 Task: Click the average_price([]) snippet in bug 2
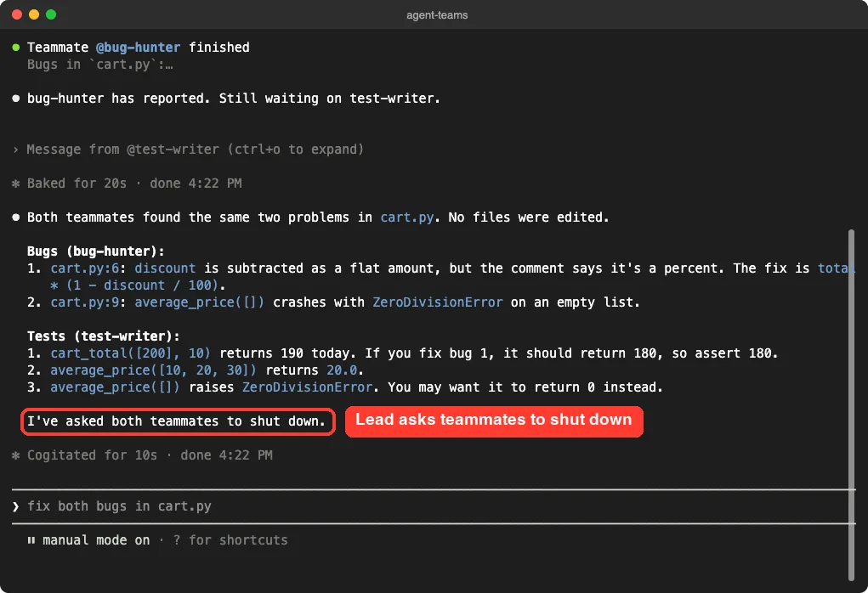click(x=199, y=302)
